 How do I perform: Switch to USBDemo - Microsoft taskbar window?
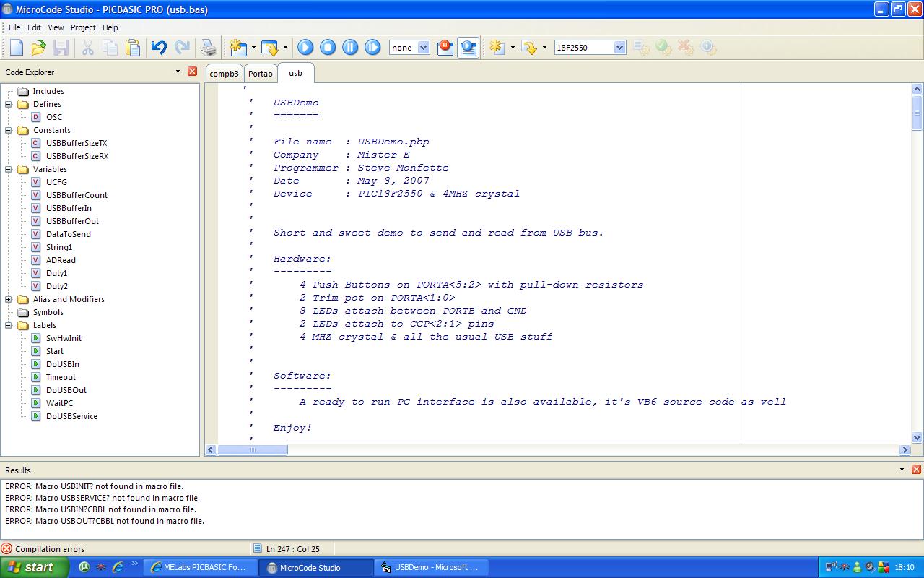pos(431,567)
